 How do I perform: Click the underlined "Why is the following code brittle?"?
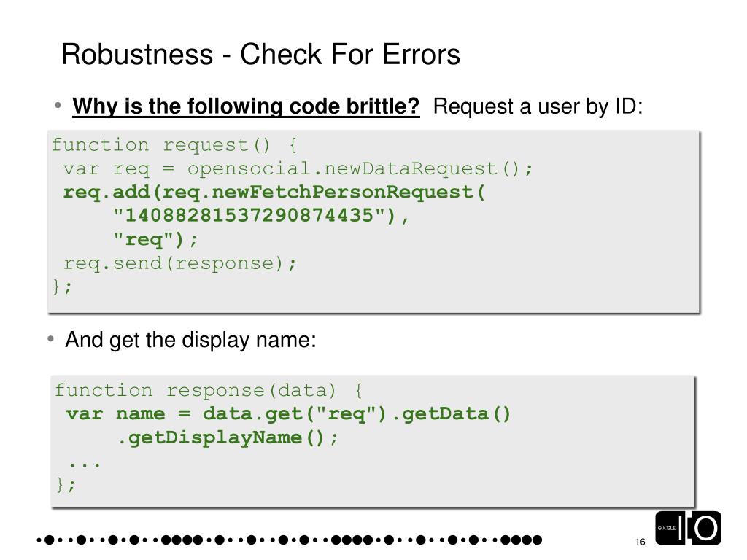click(x=246, y=106)
